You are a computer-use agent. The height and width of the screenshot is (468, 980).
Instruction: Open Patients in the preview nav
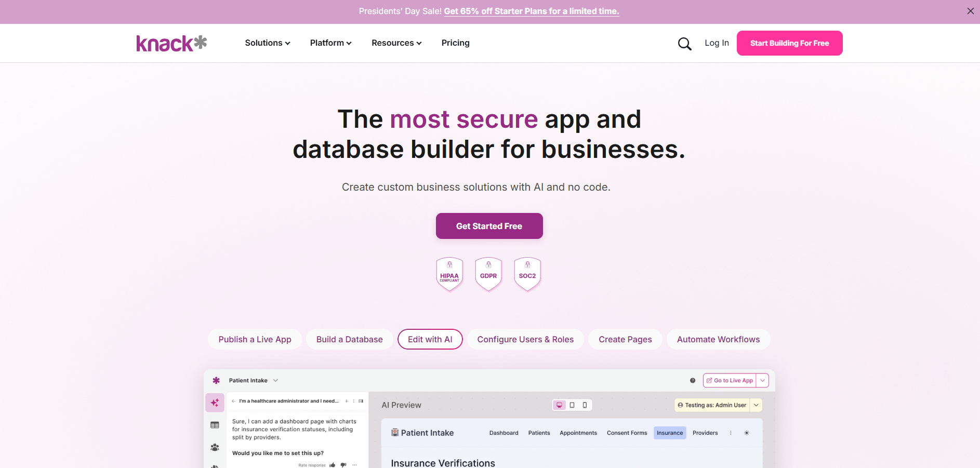539,433
